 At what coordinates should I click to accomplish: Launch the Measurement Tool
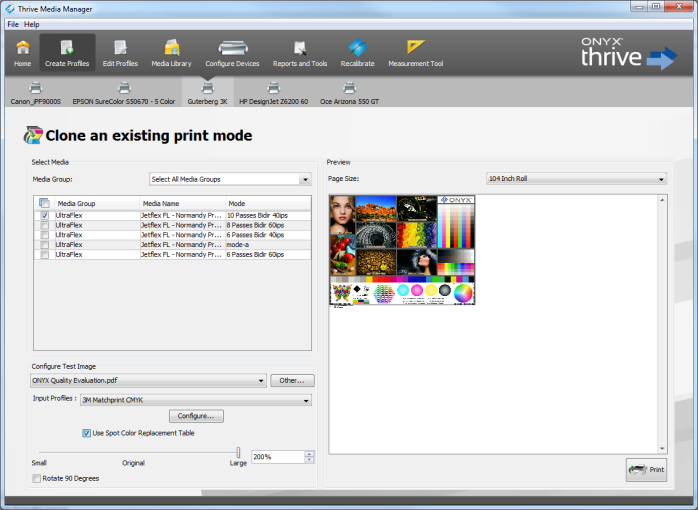(416, 53)
